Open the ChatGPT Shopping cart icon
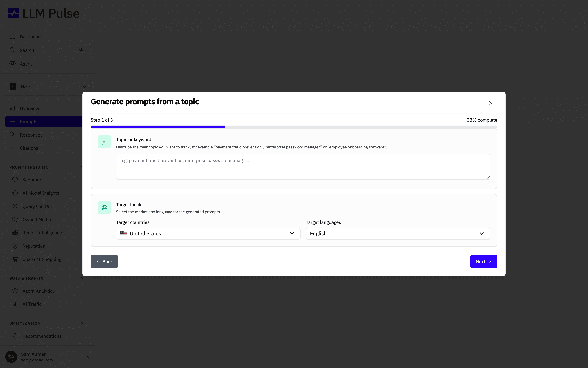588x368 pixels. (15, 259)
